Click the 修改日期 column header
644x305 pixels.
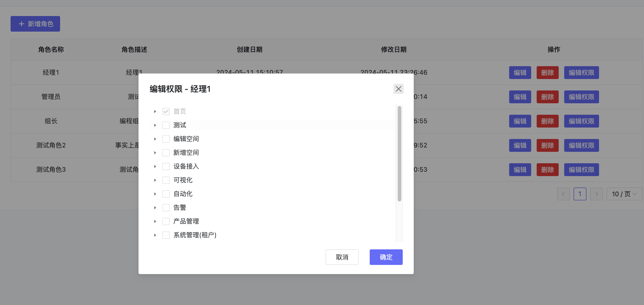[394, 49]
